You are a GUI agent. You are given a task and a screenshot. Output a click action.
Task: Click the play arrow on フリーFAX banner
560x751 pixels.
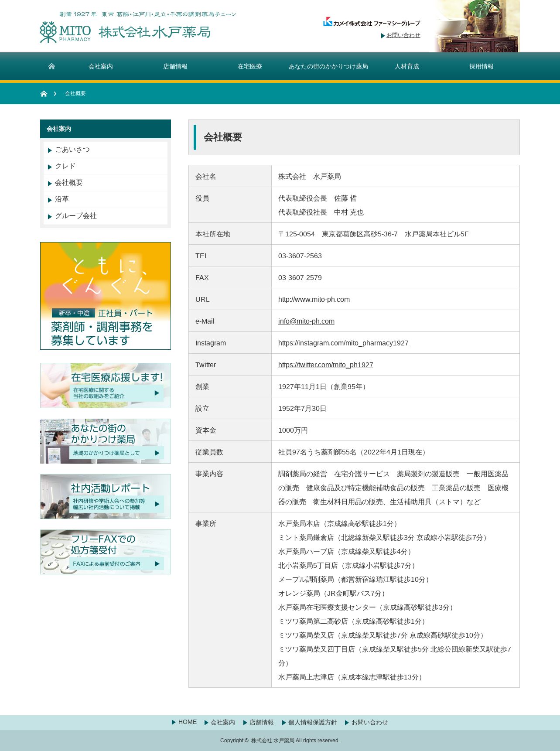(x=157, y=563)
